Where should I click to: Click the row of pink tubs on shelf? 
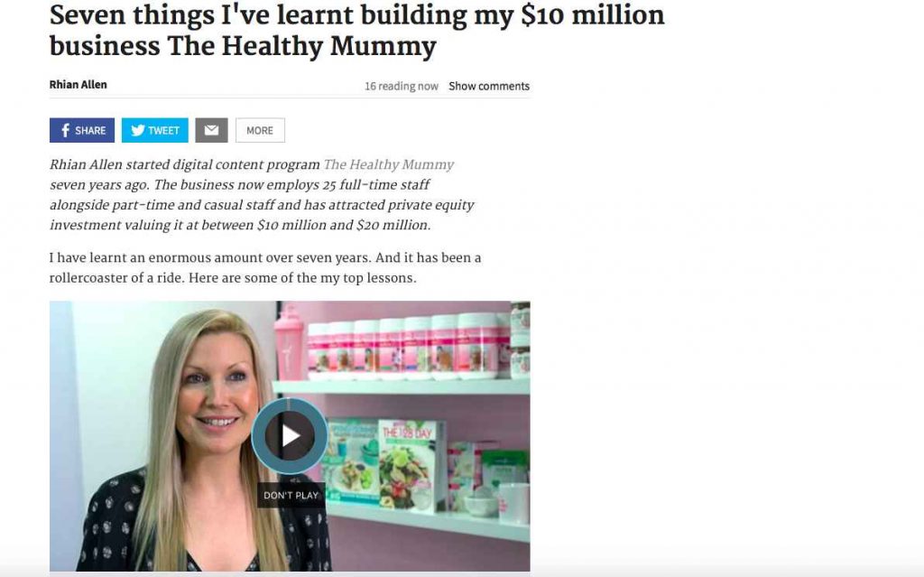pos(407,347)
